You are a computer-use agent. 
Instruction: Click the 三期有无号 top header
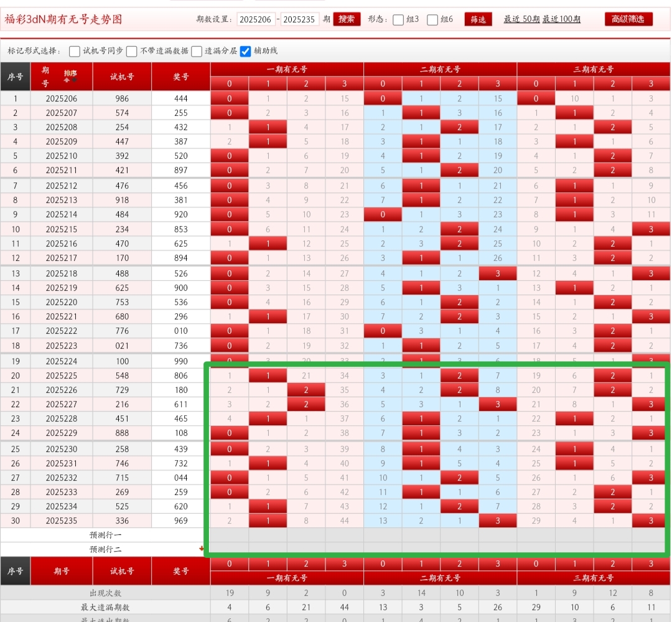(594, 70)
